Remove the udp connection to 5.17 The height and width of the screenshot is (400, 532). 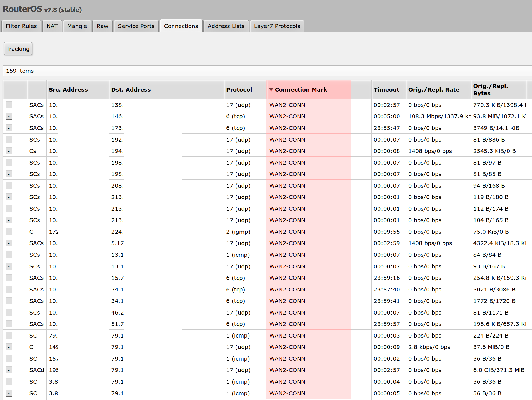pyautogui.click(x=9, y=243)
